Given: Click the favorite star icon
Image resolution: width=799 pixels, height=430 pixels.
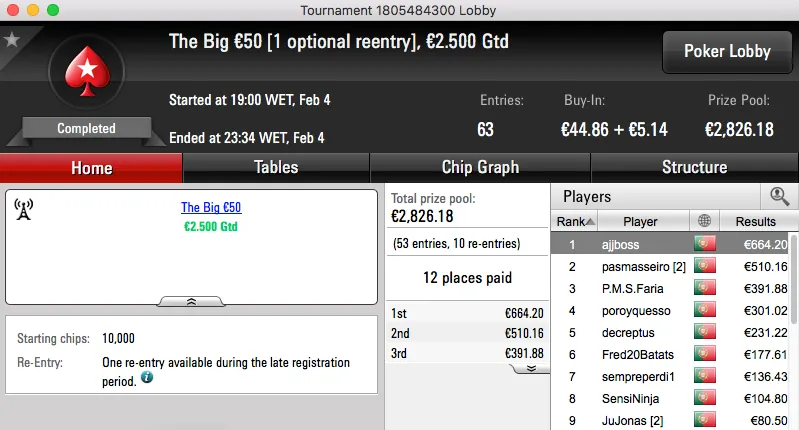Looking at the screenshot, I should tap(12, 40).
